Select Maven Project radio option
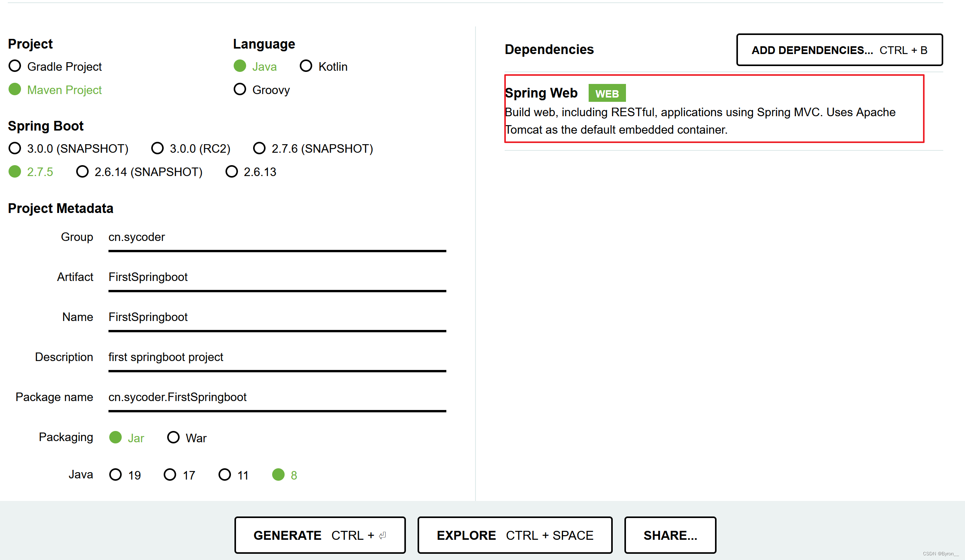 55,90
